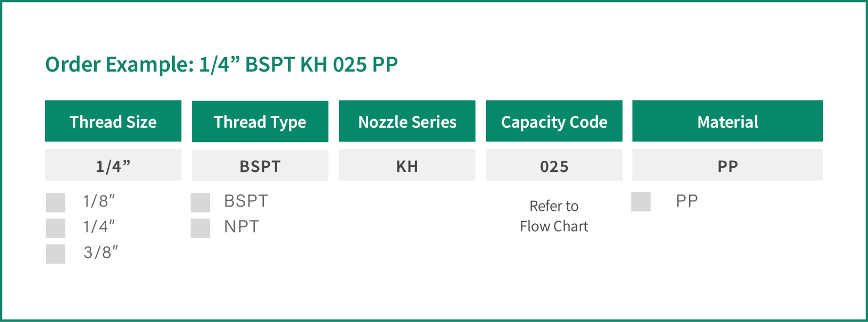Select the Capacity Code header

pyautogui.click(x=554, y=121)
